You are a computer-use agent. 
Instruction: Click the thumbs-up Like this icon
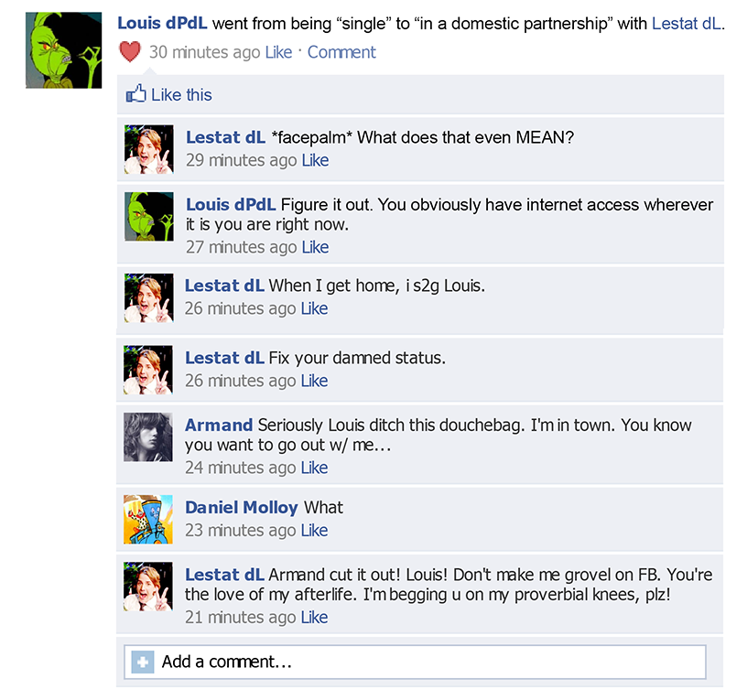(135, 93)
